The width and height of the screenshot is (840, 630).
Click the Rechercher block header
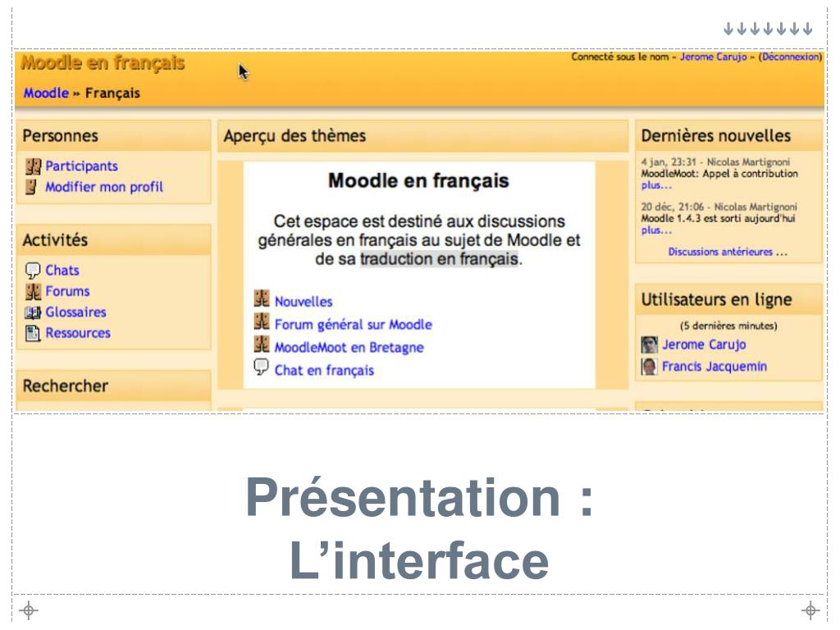(113, 386)
